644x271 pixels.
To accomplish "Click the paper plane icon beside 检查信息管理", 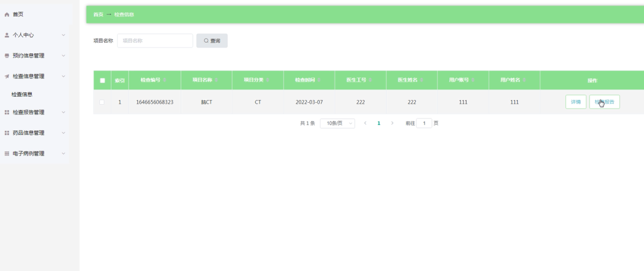I will point(7,76).
